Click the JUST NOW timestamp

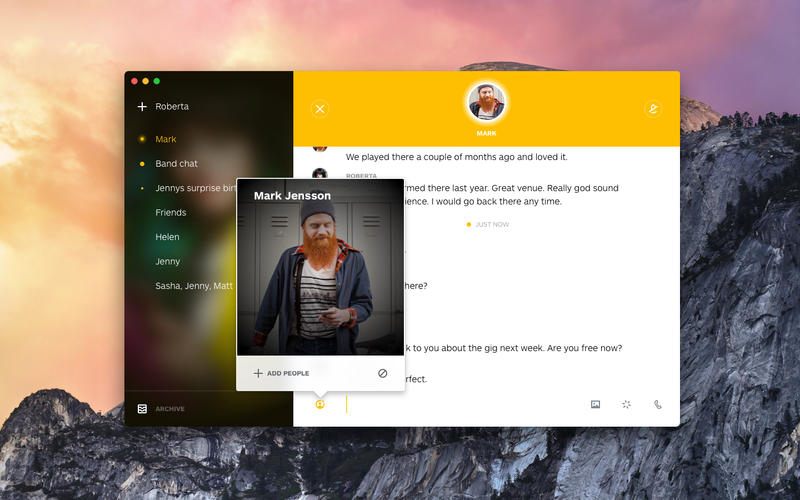click(x=492, y=224)
